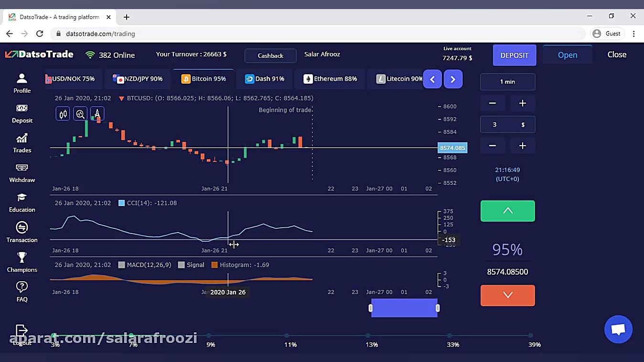Image resolution: width=644 pixels, height=362 pixels.
Task: Switch to the Close trades tab
Action: point(617,54)
